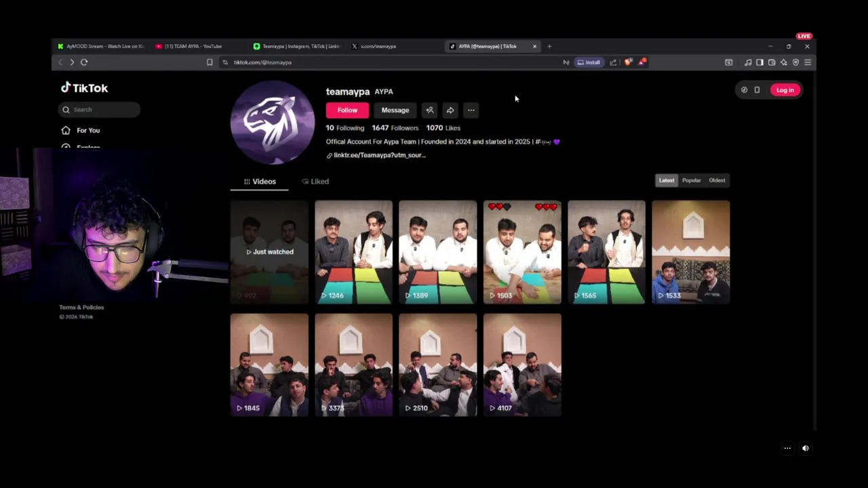Open the video with 1246 views

pyautogui.click(x=353, y=252)
